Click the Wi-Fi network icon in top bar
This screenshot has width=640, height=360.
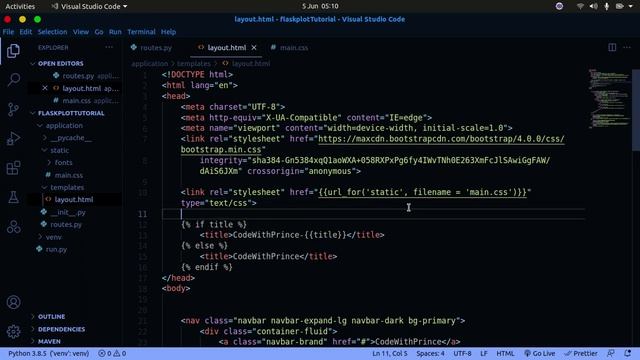pyautogui.click(x=580, y=6)
